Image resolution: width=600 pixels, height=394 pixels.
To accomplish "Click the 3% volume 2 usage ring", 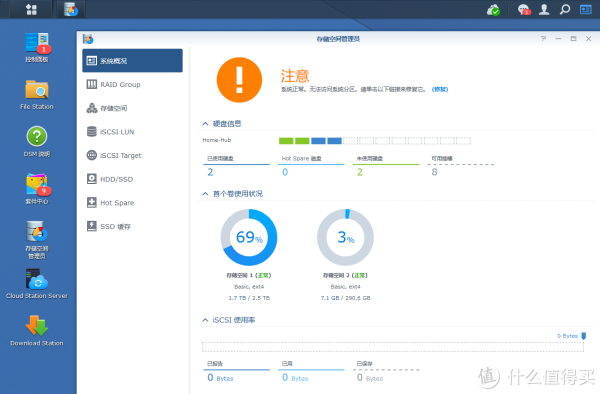I will 346,237.
